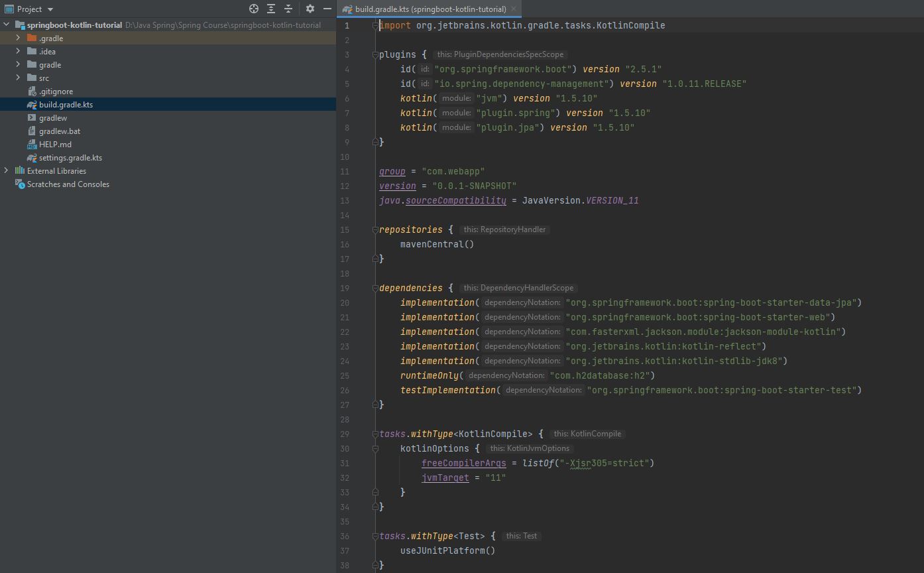Screen dimensions: 924x573
Task: Click the fold end marker at line 27
Action: [x=375, y=405]
